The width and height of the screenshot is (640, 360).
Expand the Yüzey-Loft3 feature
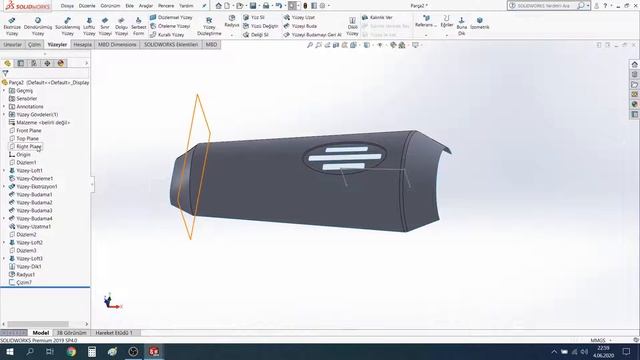click(4, 258)
